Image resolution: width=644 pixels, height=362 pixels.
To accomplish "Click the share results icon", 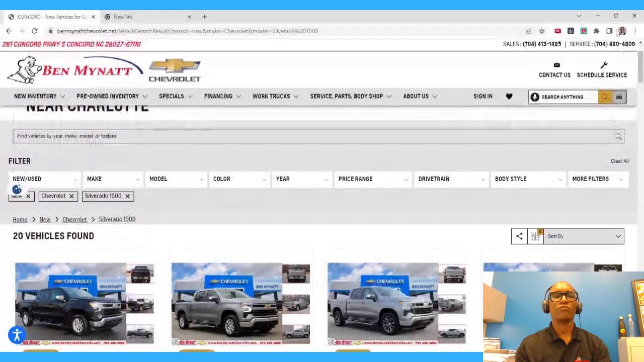I will (x=519, y=236).
